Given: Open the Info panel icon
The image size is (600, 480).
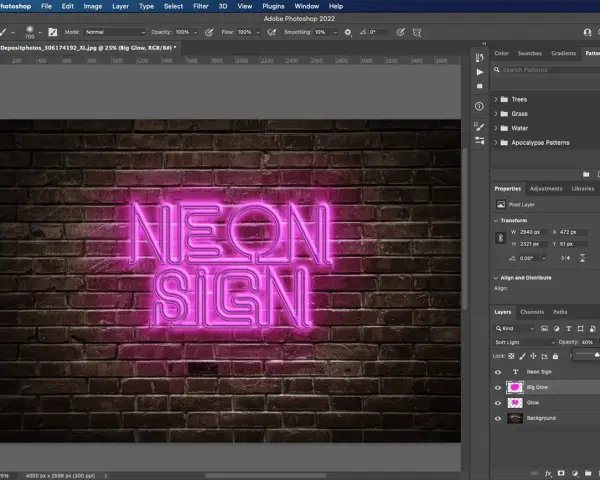Looking at the screenshot, I should [479, 106].
